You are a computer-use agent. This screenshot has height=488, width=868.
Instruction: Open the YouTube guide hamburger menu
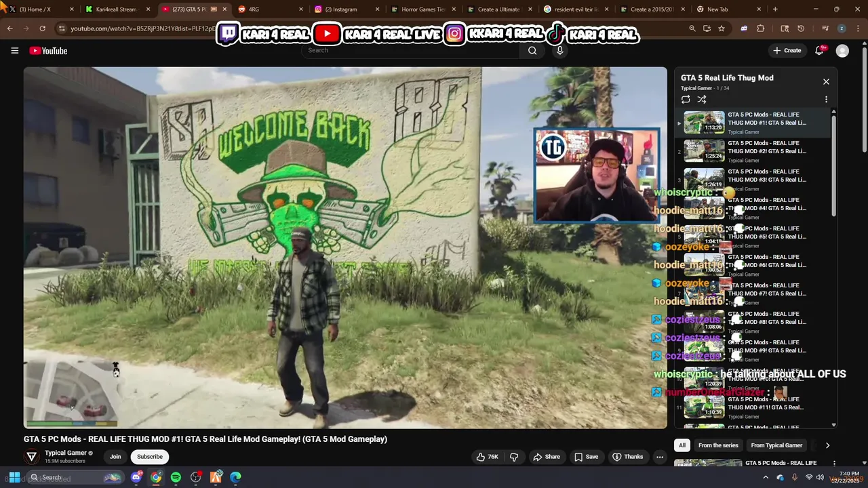tap(14, 51)
